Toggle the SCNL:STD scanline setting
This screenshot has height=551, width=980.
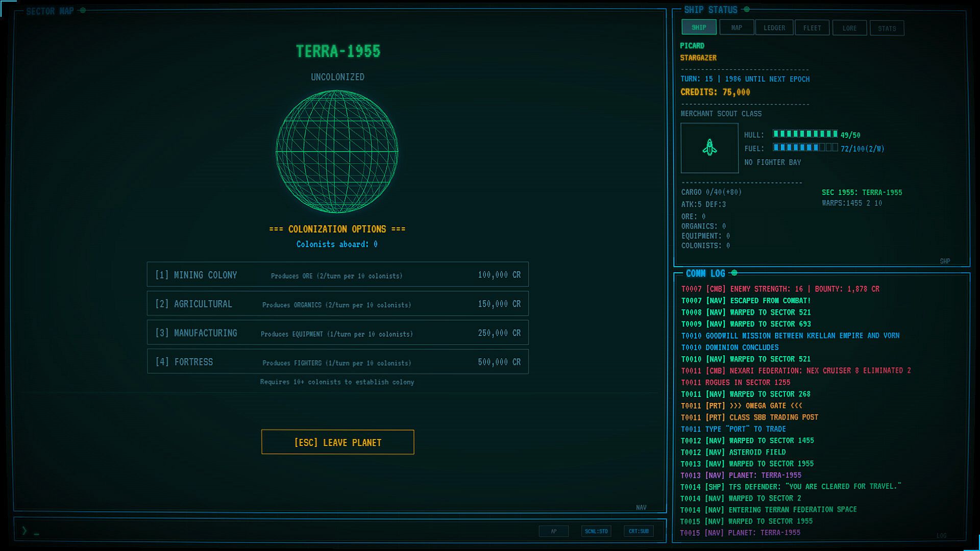point(596,531)
